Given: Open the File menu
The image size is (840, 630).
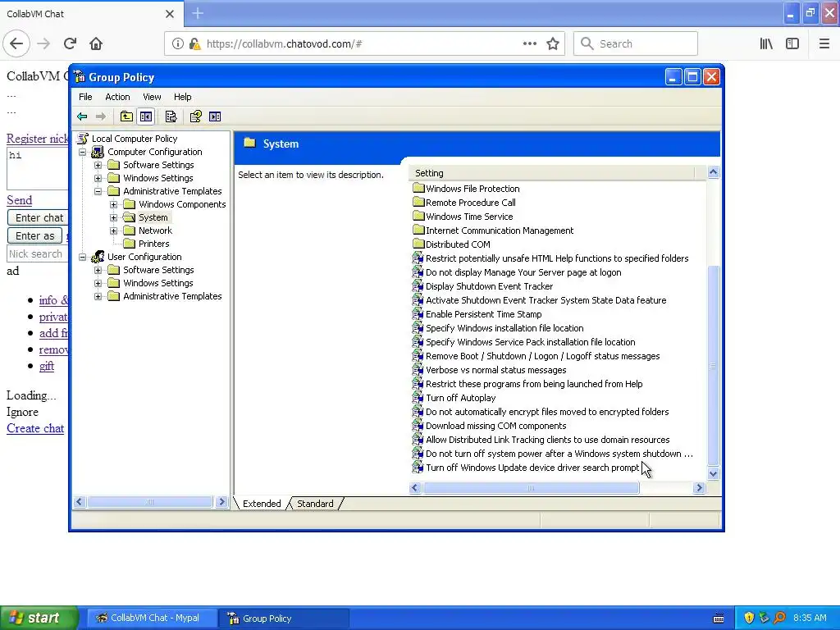Looking at the screenshot, I should [x=85, y=97].
